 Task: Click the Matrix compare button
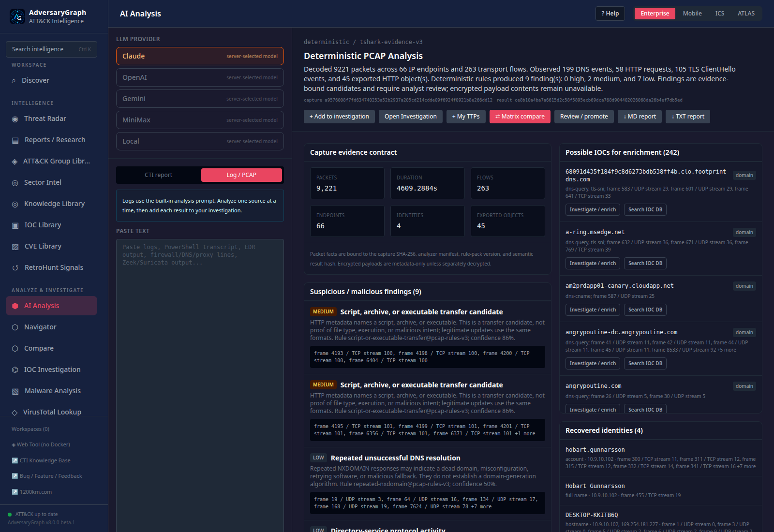pyautogui.click(x=520, y=117)
